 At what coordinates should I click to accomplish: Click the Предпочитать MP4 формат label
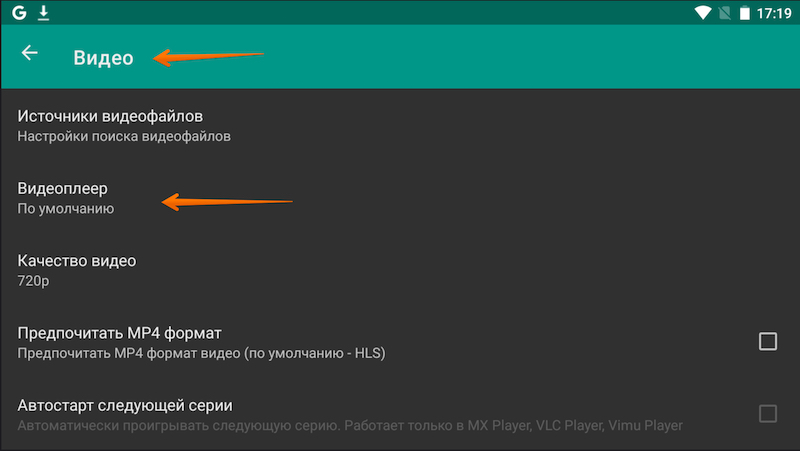[x=119, y=333]
